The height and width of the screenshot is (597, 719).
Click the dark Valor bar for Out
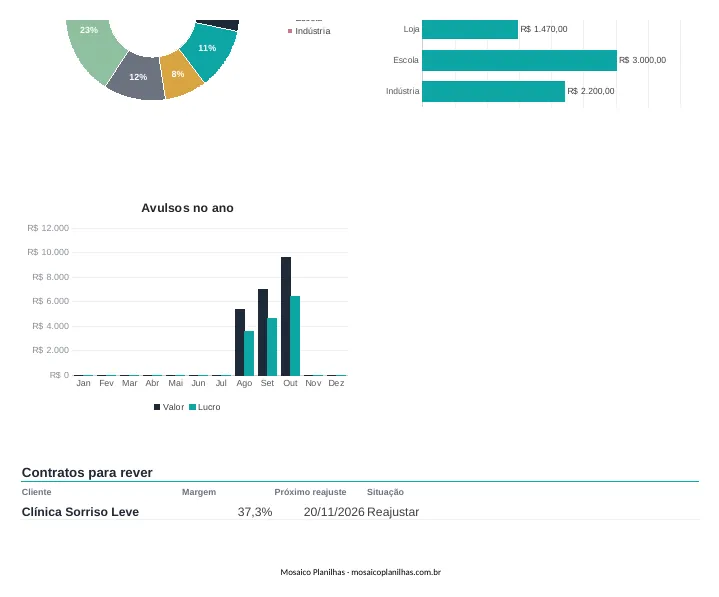(286, 316)
